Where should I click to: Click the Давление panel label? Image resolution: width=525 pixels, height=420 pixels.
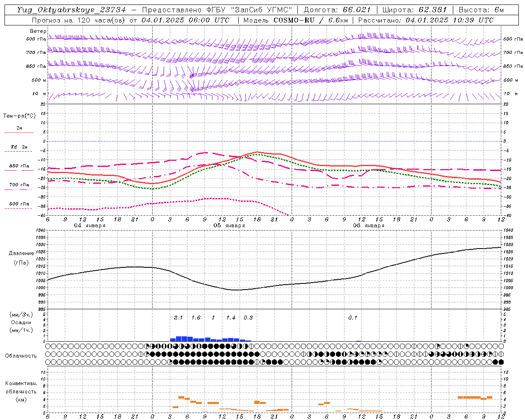click(21, 253)
